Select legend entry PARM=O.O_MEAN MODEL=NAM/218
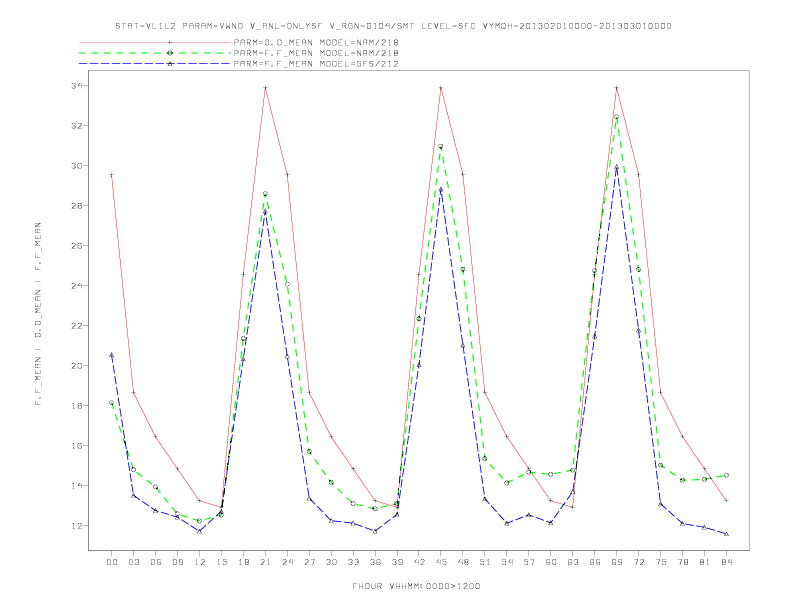 [x=316, y=42]
